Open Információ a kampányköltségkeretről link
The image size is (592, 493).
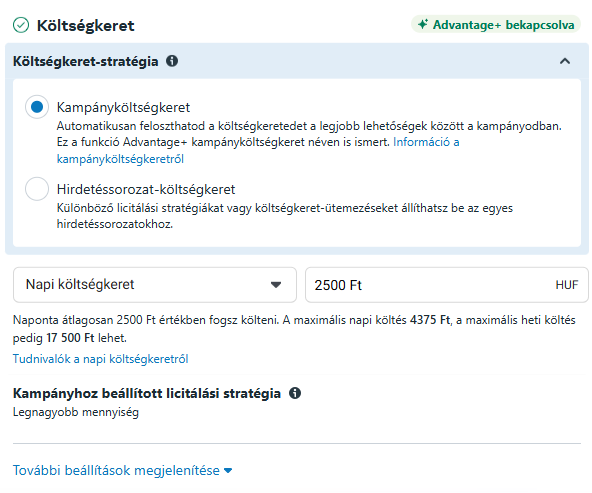pyautogui.click(x=258, y=150)
